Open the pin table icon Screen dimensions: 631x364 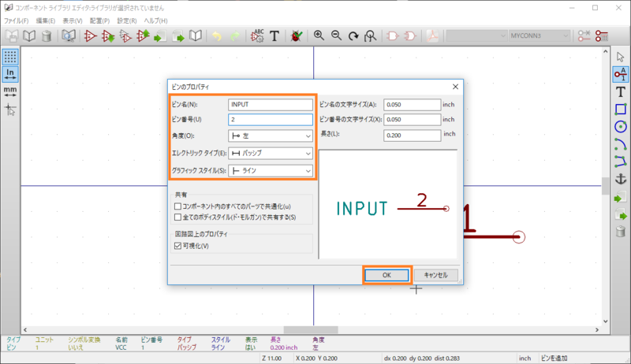[602, 36]
